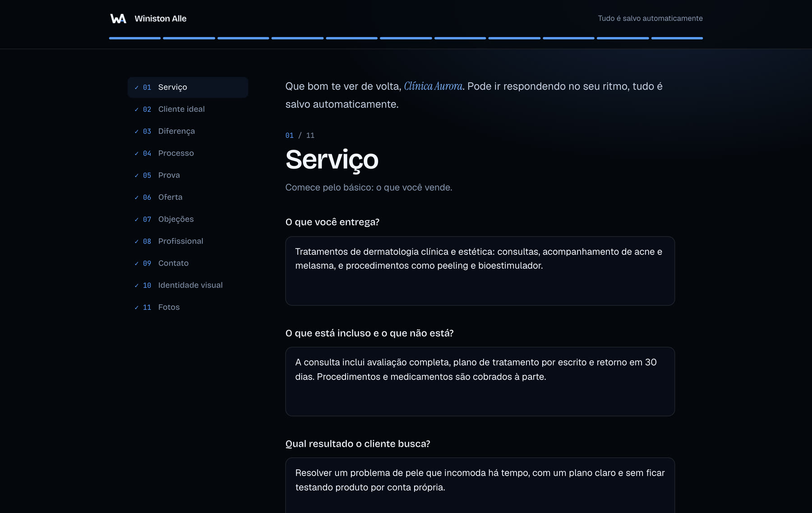Jump to the 04 Processo step
Image resolution: width=812 pixels, height=513 pixels.
click(188, 153)
